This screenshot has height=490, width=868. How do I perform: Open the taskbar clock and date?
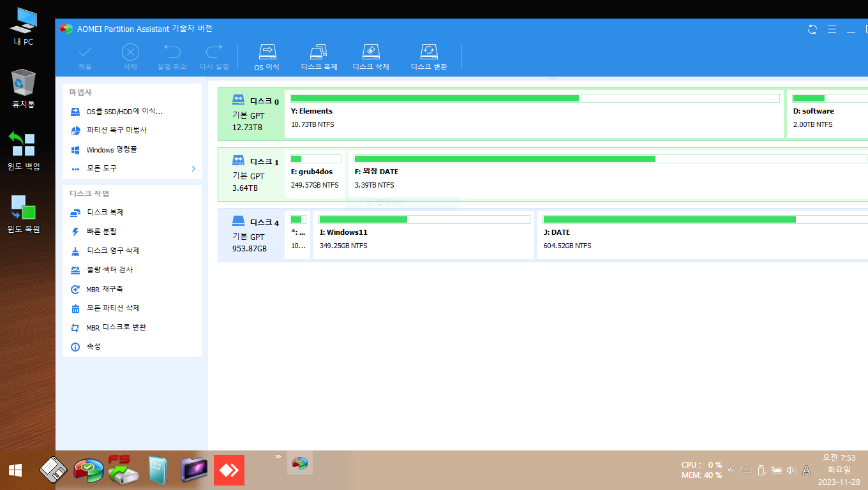tap(839, 470)
